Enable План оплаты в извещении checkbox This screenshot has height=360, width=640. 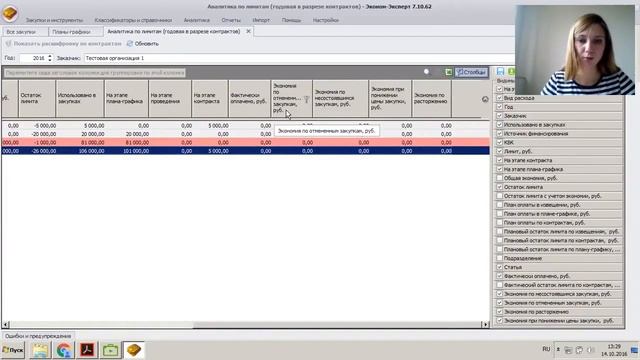500,205
